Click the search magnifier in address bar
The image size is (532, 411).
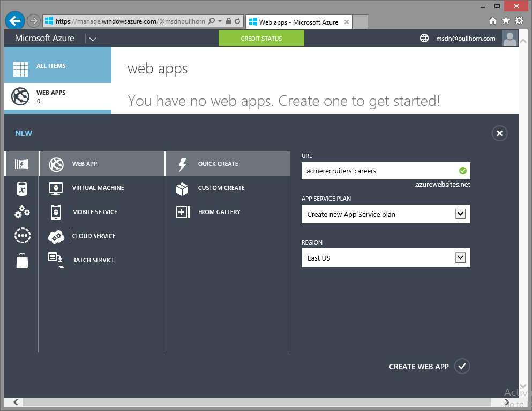212,21
